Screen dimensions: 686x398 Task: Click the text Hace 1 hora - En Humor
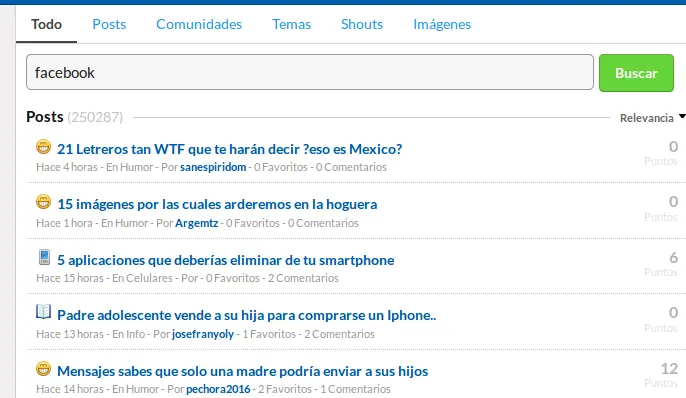click(x=92, y=223)
